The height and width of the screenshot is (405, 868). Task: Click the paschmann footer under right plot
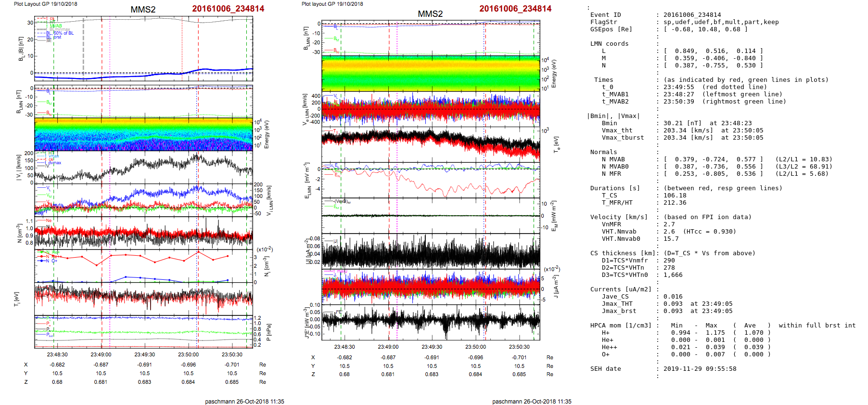click(532, 401)
